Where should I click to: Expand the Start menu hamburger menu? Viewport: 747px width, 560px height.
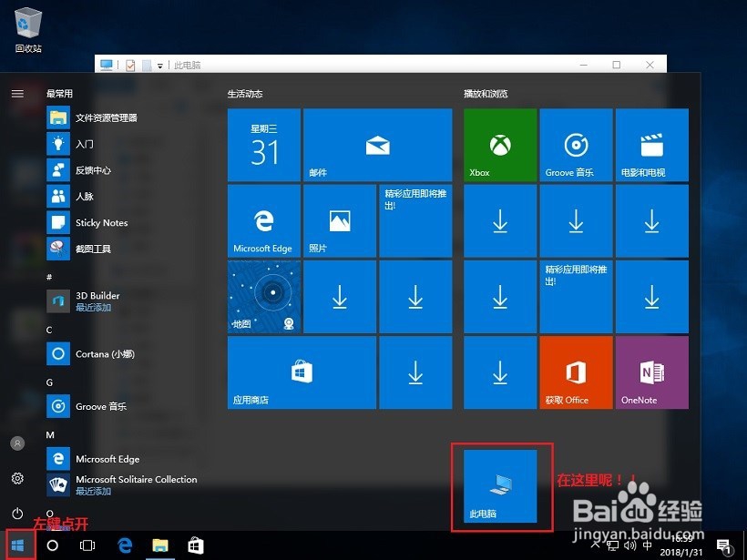click(17, 92)
